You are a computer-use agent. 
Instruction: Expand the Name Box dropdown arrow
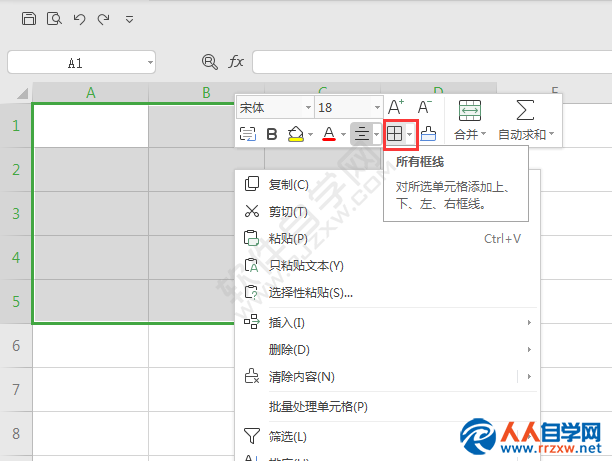coord(150,62)
